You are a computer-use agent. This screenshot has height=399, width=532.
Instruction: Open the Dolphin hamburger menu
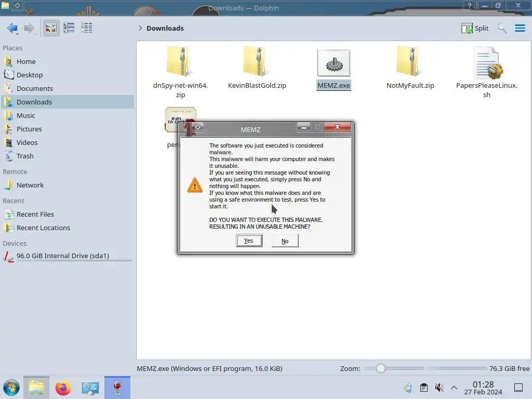coord(520,28)
